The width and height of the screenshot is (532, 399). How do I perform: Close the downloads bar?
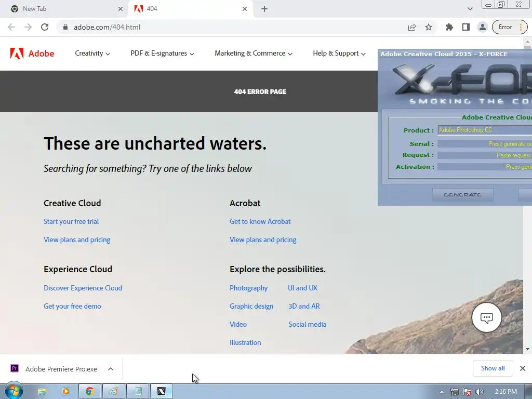[523, 368]
